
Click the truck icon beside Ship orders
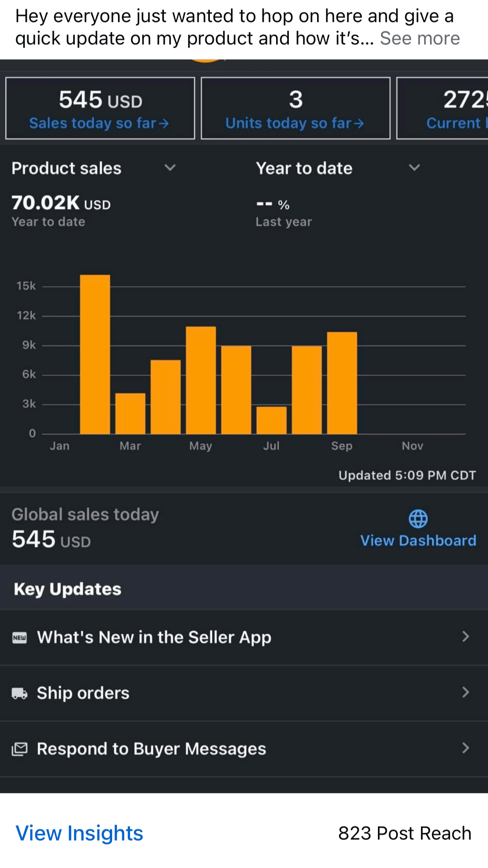click(x=19, y=693)
